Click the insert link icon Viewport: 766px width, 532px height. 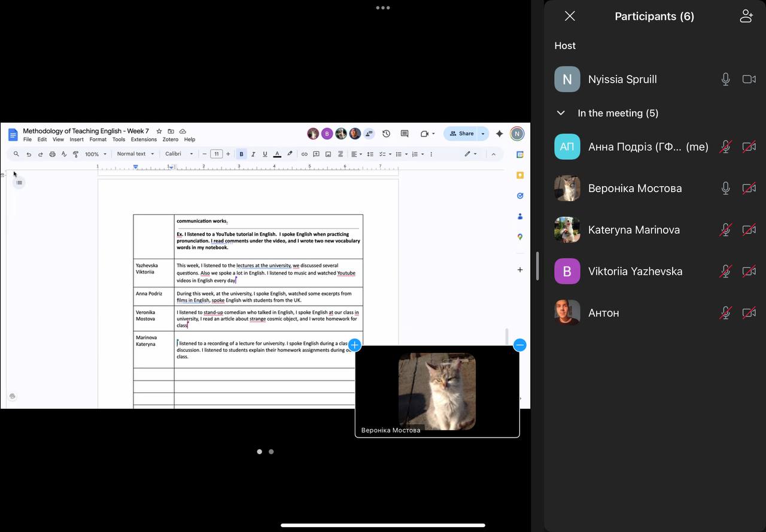tap(304, 154)
